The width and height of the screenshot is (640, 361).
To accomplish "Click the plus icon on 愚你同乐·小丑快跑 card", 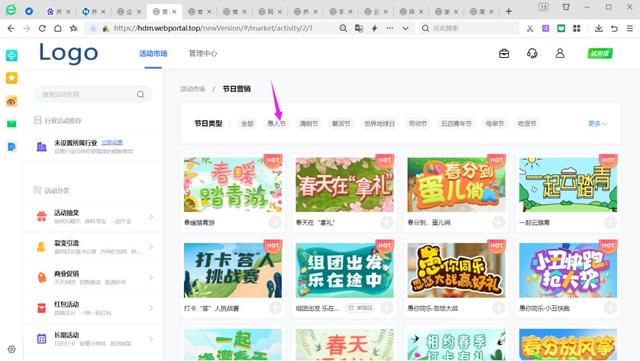I will pyautogui.click(x=610, y=308).
